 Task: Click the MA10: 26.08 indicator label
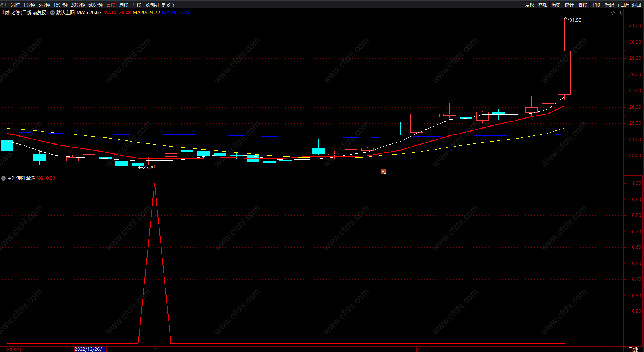click(117, 13)
